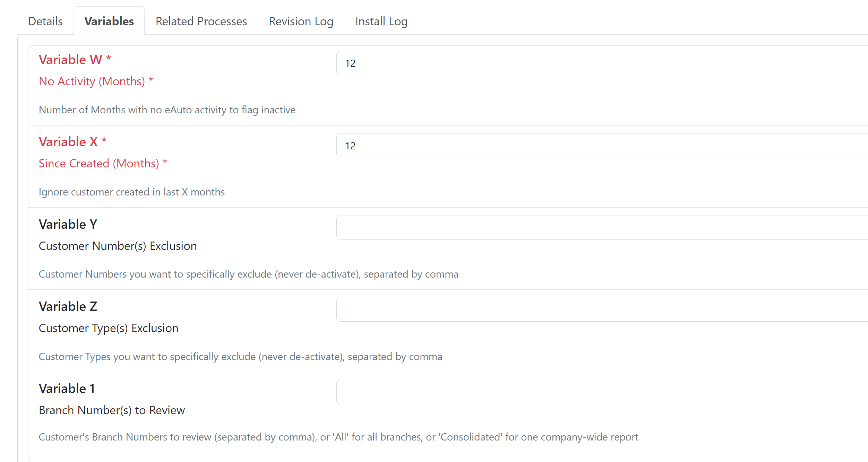The height and width of the screenshot is (462, 868).
Task: Click the Variable Z heading label
Action: [x=68, y=306]
